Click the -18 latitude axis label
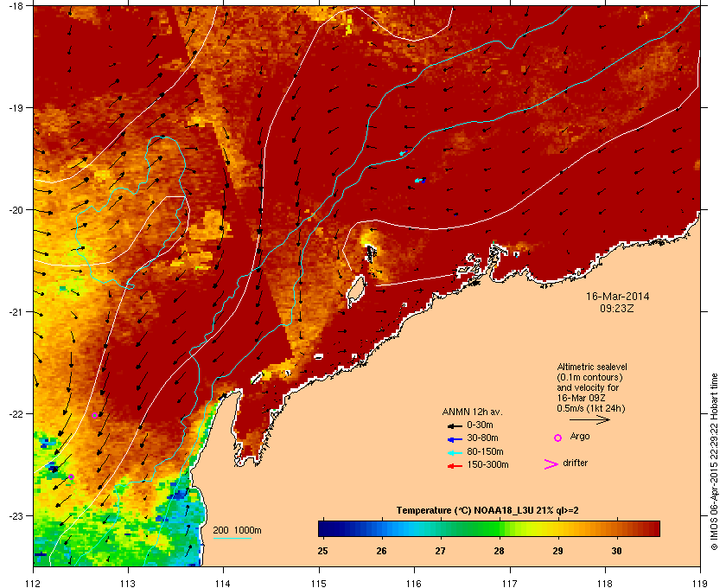 [x=16, y=6]
